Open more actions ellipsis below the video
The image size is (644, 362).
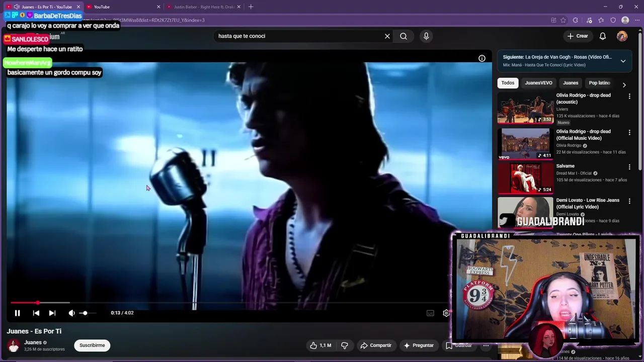pyautogui.click(x=486, y=345)
